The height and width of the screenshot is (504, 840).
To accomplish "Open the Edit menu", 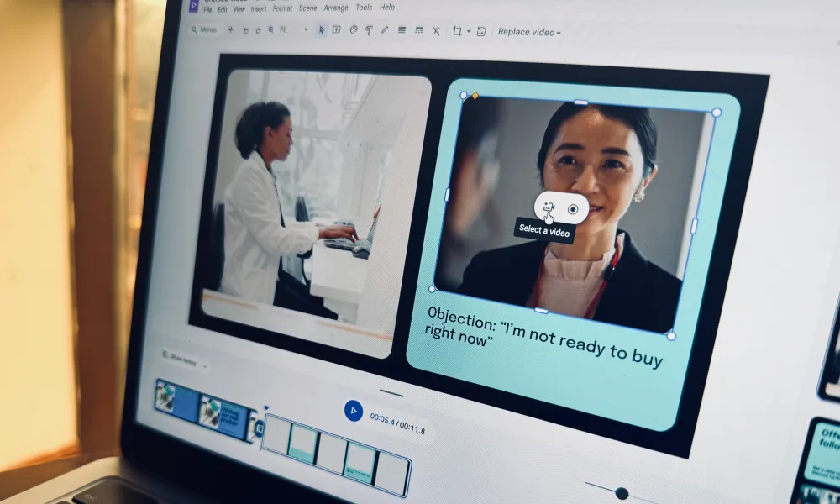I will tap(223, 9).
